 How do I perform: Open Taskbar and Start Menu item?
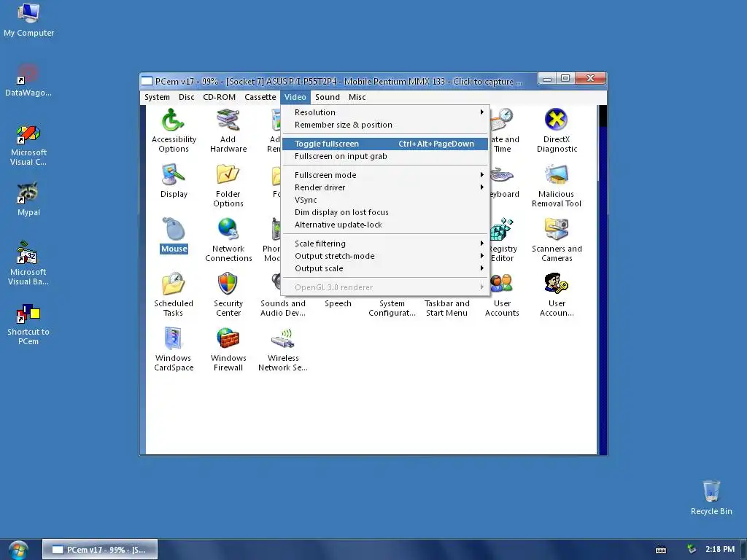click(447, 308)
